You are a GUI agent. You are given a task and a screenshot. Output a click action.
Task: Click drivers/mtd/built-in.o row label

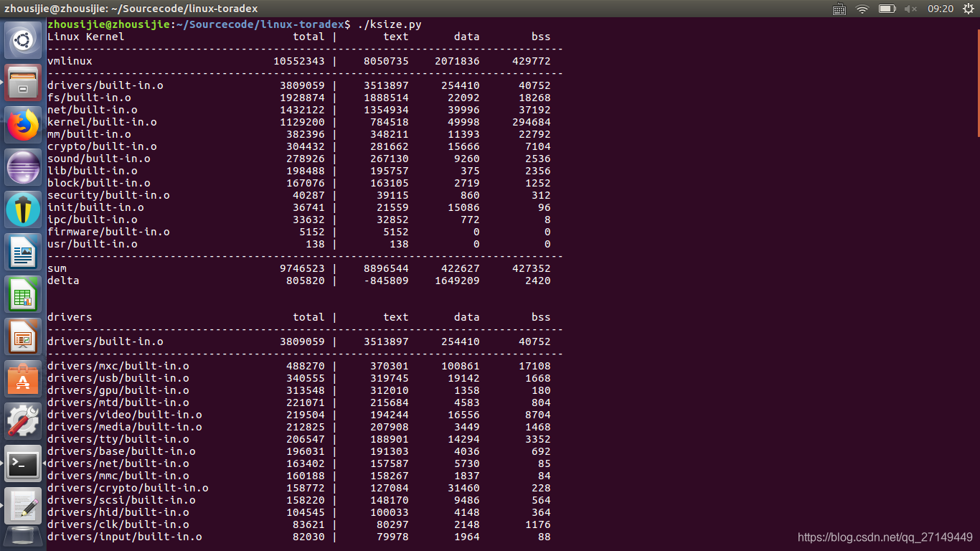tap(118, 402)
